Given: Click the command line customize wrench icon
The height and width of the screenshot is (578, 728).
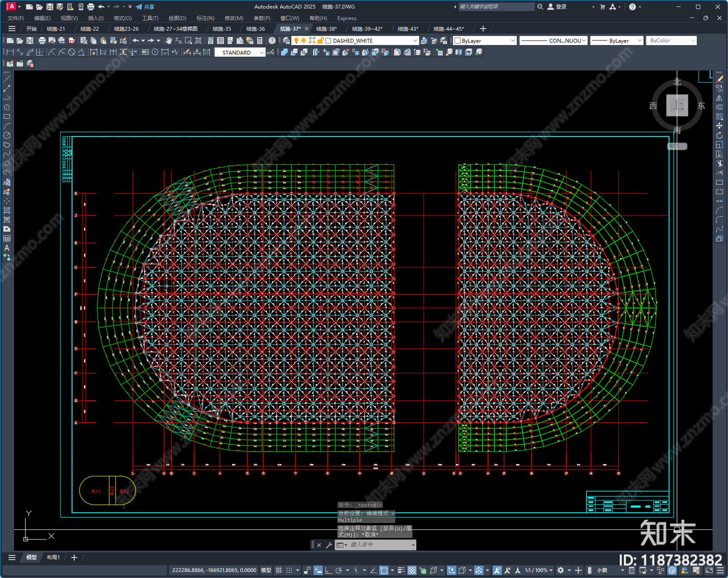Looking at the screenshot, I should [x=329, y=545].
